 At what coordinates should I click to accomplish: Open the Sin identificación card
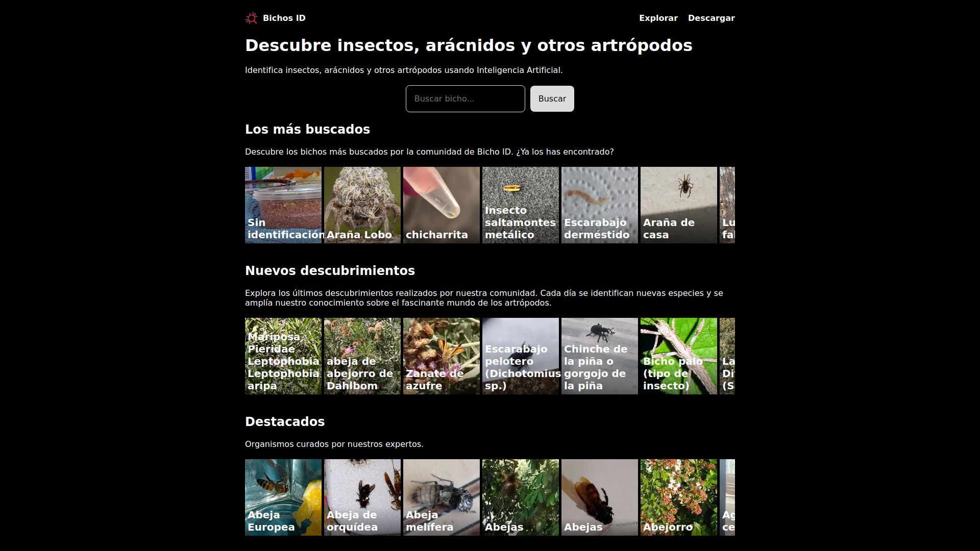point(283,205)
